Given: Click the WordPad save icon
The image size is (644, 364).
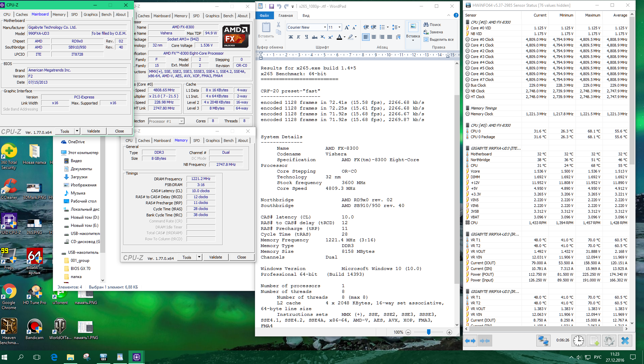Looking at the screenshot, I should tap(271, 6).
